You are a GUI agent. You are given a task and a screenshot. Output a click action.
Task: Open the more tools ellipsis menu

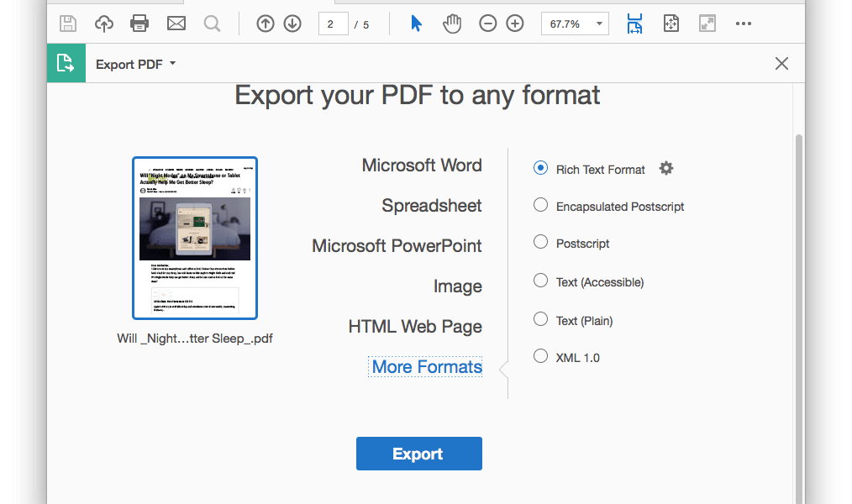pyautogui.click(x=743, y=24)
